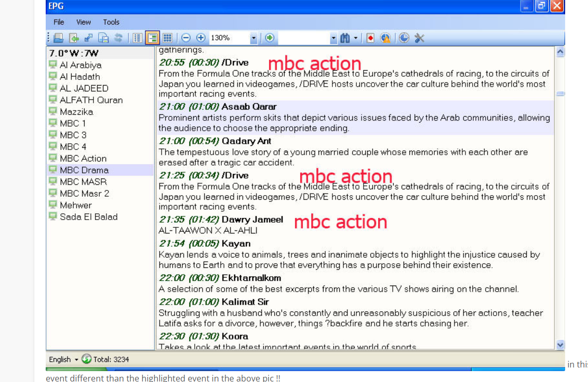
Task: Click the scrollbar down arrow in the program list
Action: pos(560,345)
